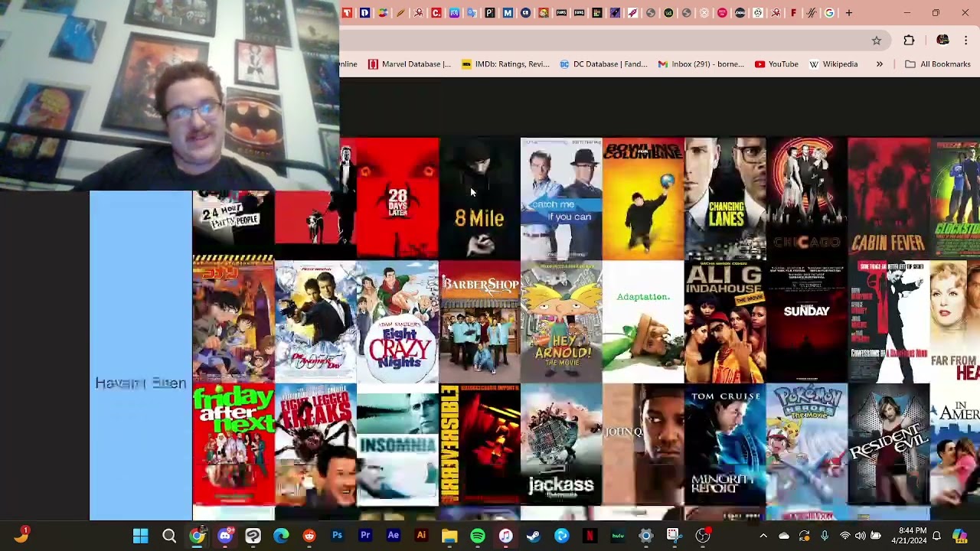980x551 pixels.
Task: Switch to the red C favicon tab
Action: click(x=436, y=13)
